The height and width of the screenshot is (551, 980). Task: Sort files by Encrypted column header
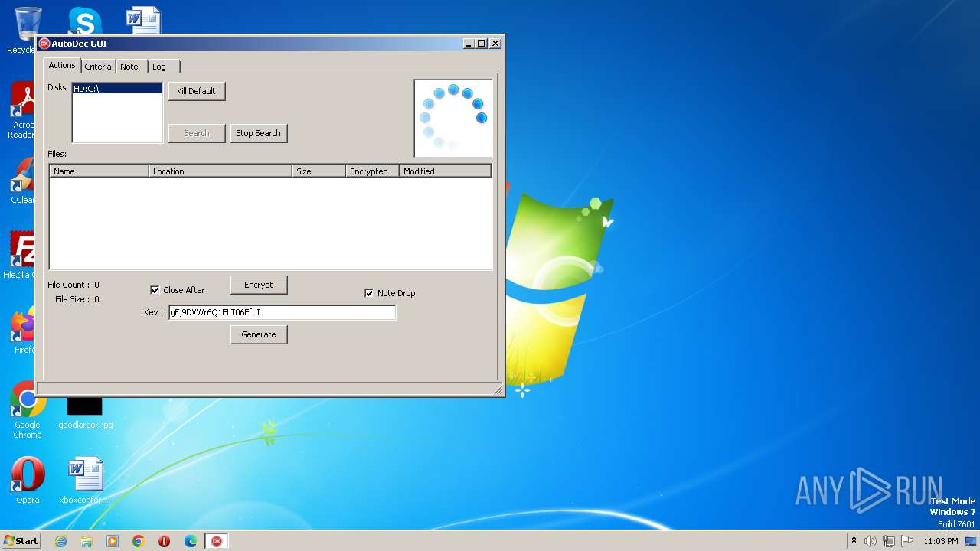(373, 171)
